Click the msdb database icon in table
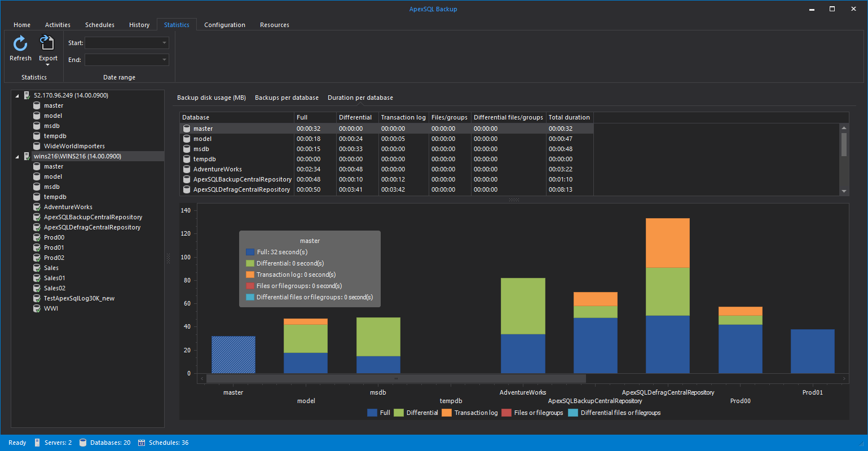 click(187, 149)
